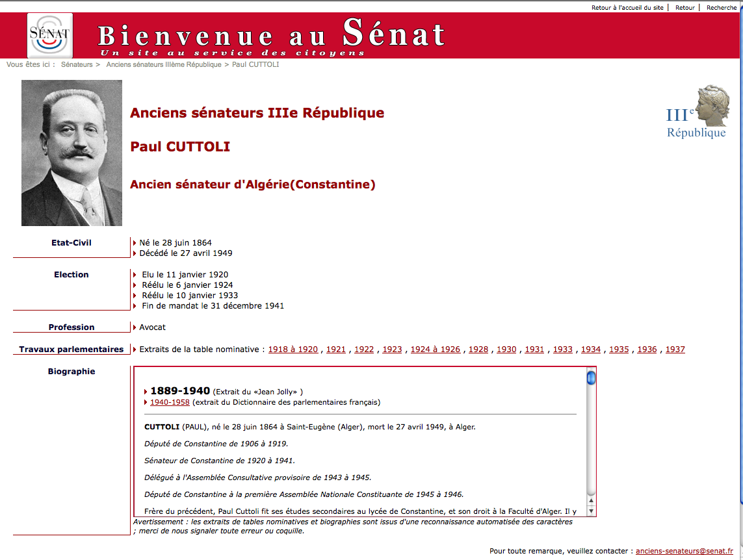Email anciens-senateurs@senat.fr contact link
This screenshot has width=743, height=560.
click(684, 551)
